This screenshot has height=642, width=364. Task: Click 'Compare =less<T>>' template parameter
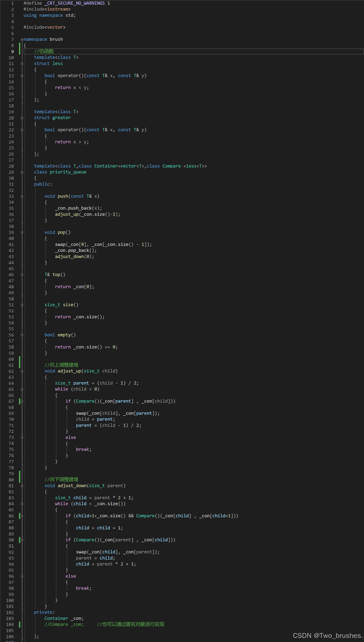pos(184,166)
